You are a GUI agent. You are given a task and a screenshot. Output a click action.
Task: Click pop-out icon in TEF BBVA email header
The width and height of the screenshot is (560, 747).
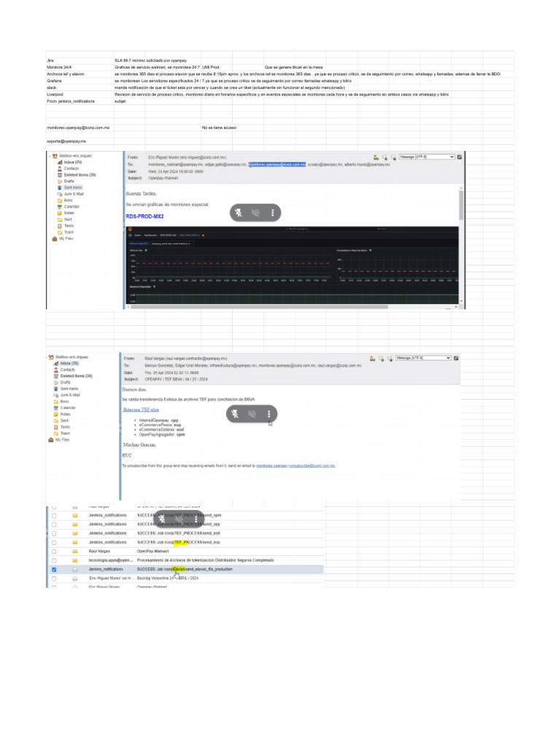click(456, 357)
